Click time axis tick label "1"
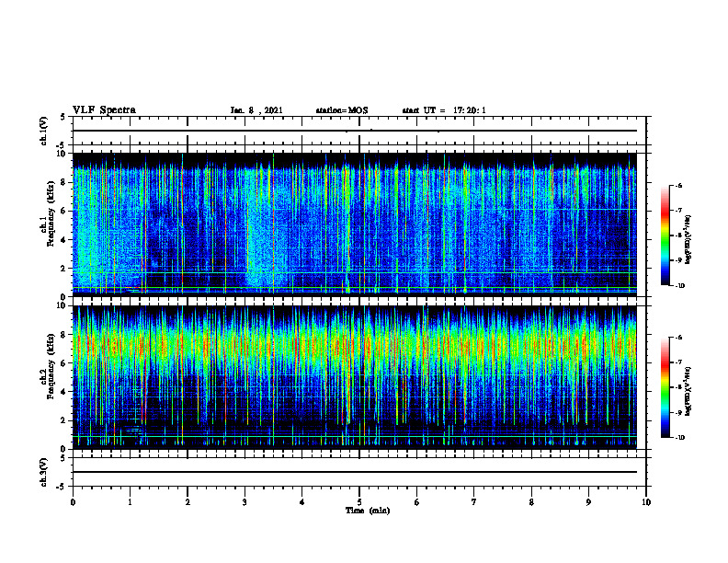The height and width of the screenshot is (563, 728). click(x=130, y=502)
